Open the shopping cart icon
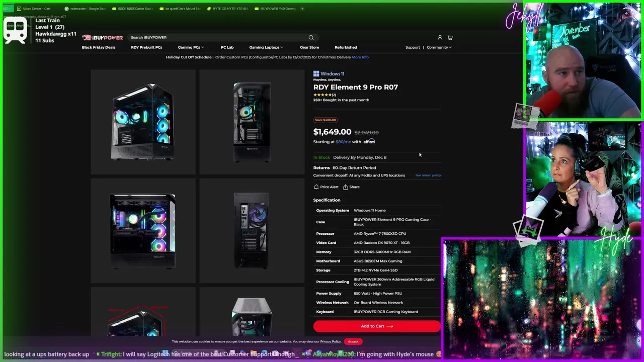This screenshot has height=362, width=644. coord(450,37)
